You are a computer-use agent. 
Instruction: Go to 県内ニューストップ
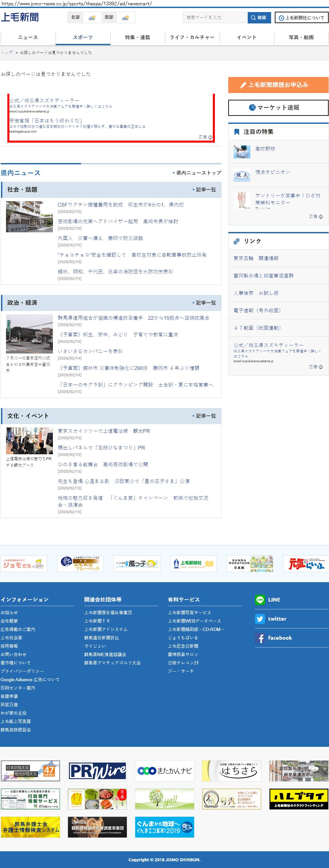(197, 173)
